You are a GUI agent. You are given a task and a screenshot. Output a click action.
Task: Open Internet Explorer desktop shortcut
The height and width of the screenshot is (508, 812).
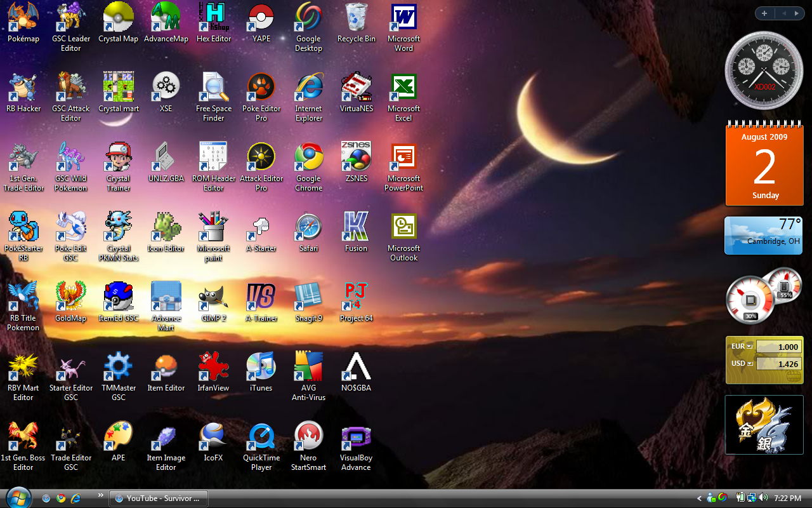coord(309,97)
